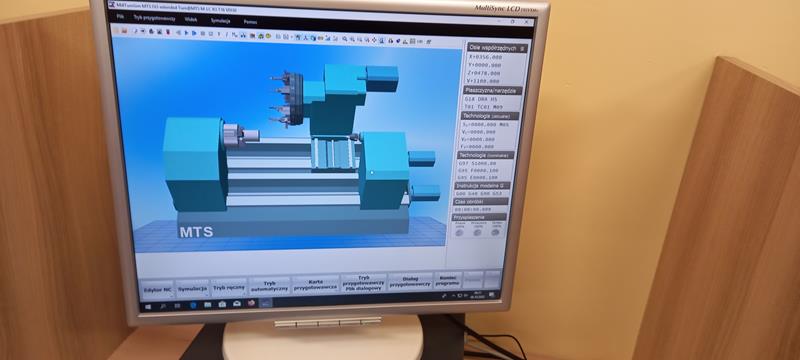Click the taskbar clock
Image resolution: width=800 pixels, height=360 pixels.
(477, 295)
